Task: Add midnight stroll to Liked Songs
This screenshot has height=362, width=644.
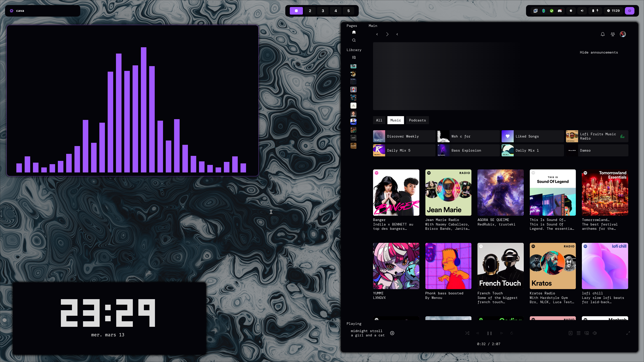Action: (x=392, y=333)
